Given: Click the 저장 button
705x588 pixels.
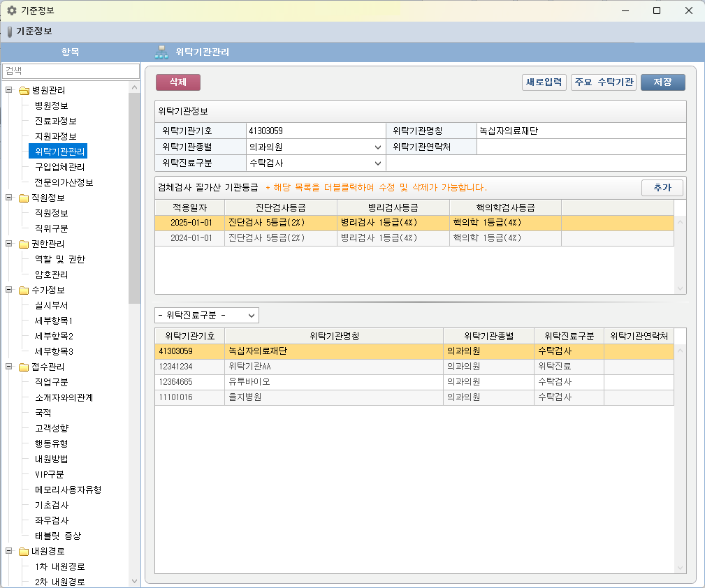Looking at the screenshot, I should [x=662, y=82].
